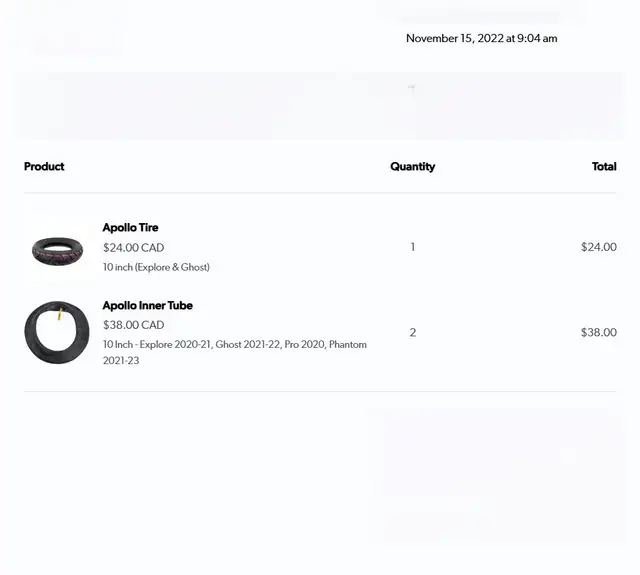The width and height of the screenshot is (640, 575).
Task: Click the Inner Tube quantity value 2
Action: tap(413, 332)
